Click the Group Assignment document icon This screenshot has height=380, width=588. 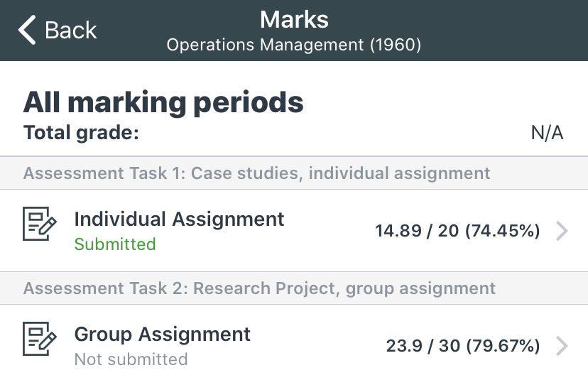(40, 339)
